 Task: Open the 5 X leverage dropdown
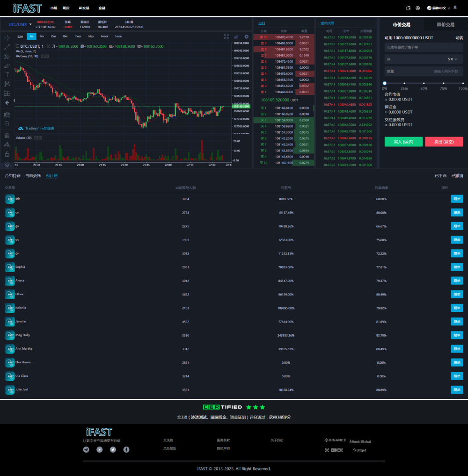[452, 59]
